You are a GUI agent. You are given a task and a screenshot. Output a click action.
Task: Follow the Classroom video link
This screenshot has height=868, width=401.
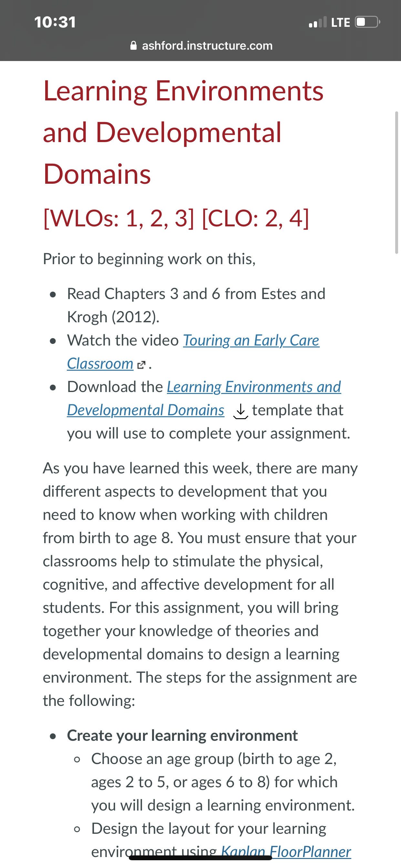point(100,364)
